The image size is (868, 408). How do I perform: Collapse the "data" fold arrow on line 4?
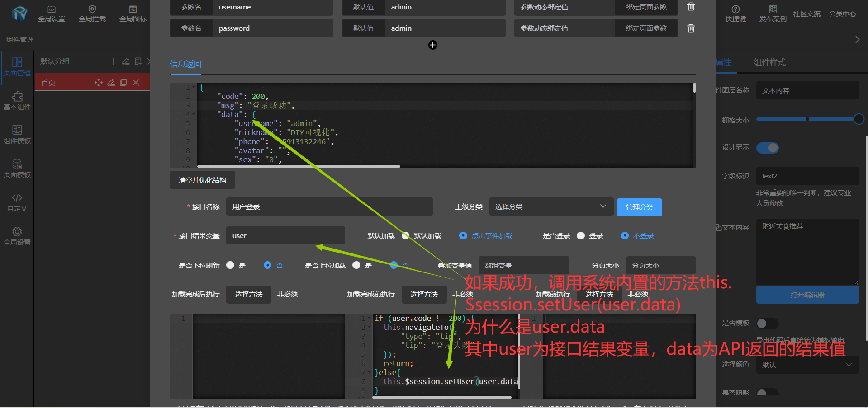194,114
